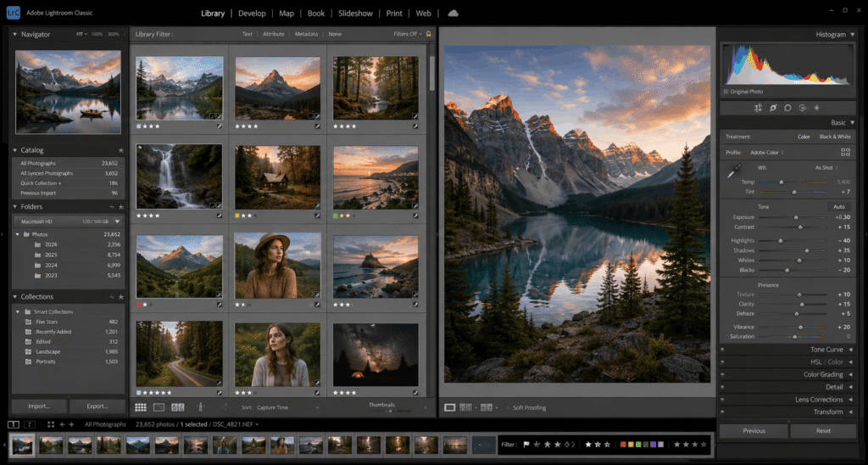The image size is (868, 465).
Task: Click the cloud sync icon
Action: (x=453, y=13)
